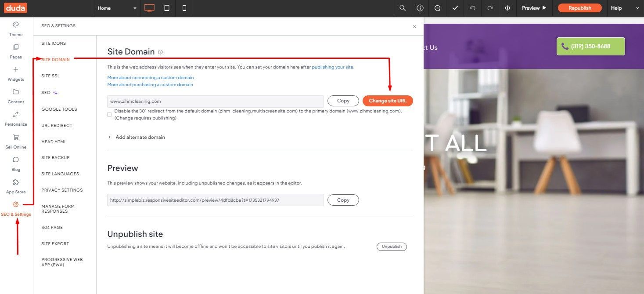Click the search magnifier icon

click(402, 8)
